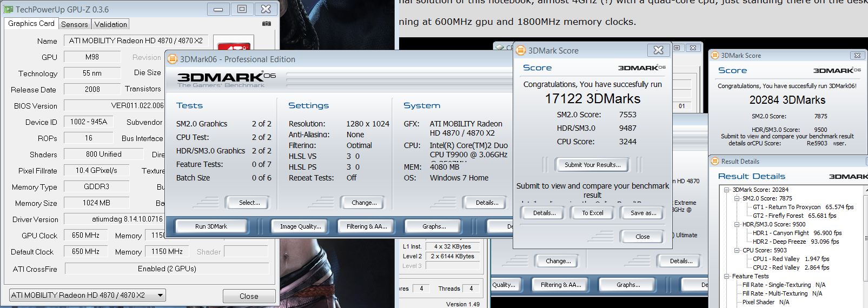The height and width of the screenshot is (308, 868).
Task: Click the Device ID field 1002 - 945A
Action: (89, 122)
